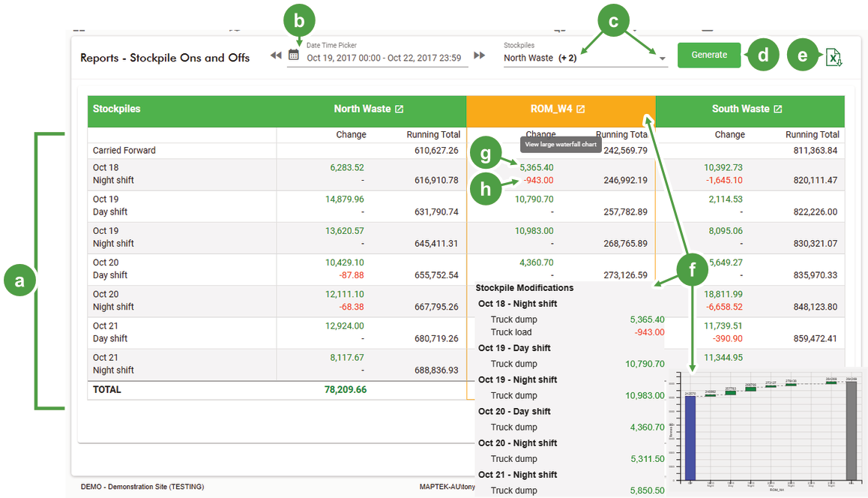
Task: Click Reports - Stockpile Ons and Offs title
Action: tap(165, 58)
